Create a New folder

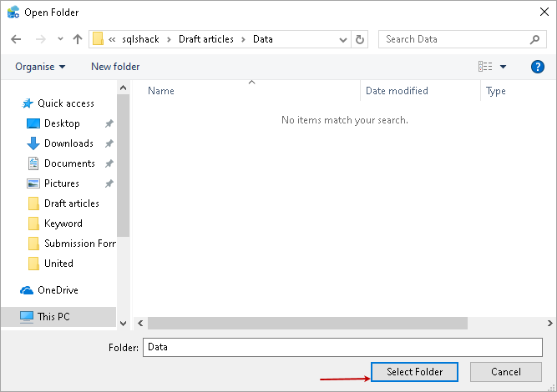click(x=115, y=67)
